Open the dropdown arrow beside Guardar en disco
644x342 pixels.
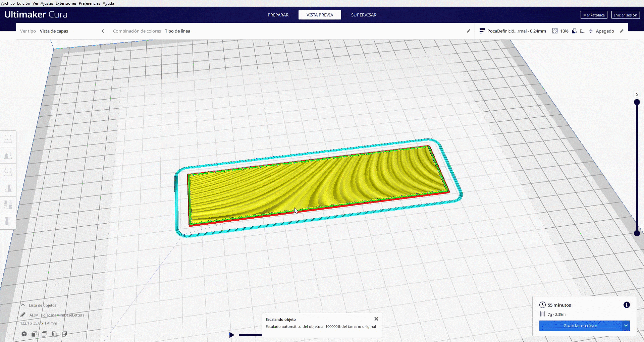[x=626, y=326]
